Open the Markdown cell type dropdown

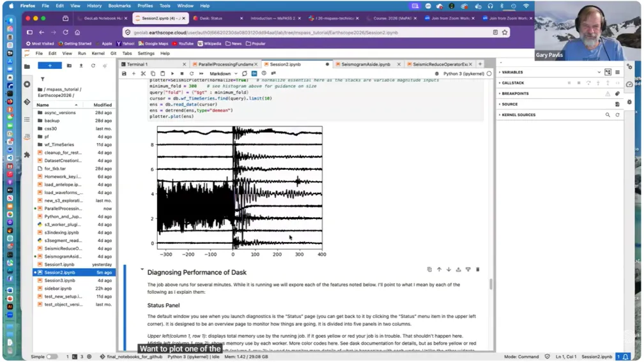point(224,73)
